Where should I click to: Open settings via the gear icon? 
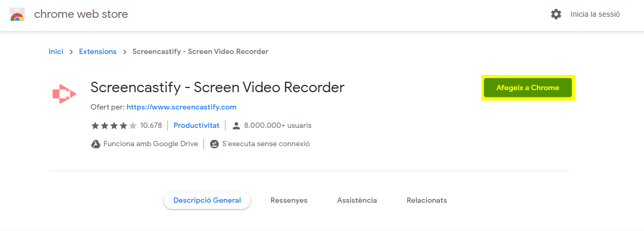(556, 14)
